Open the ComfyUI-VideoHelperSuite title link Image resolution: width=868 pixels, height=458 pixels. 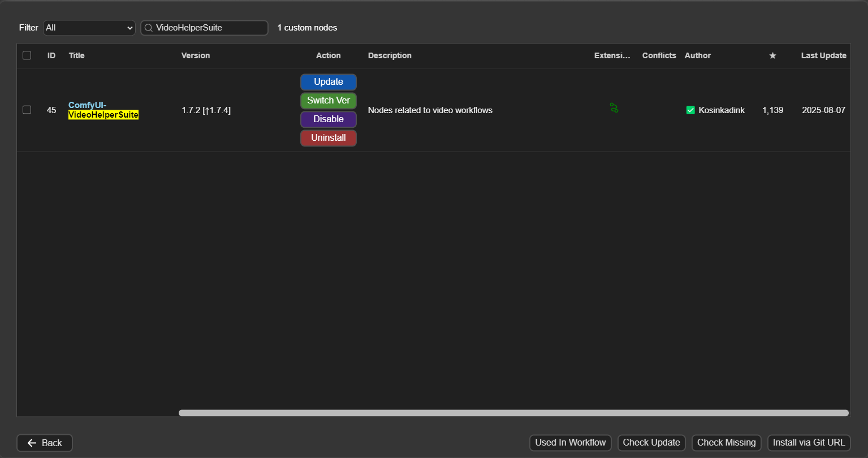tap(103, 110)
